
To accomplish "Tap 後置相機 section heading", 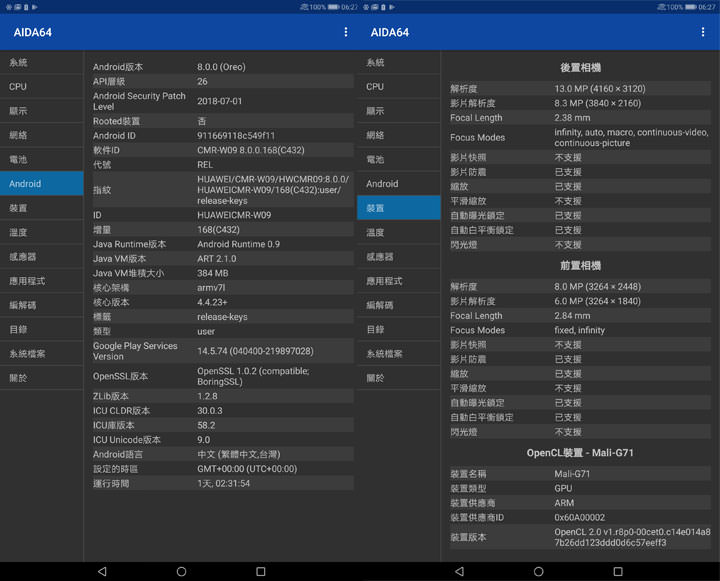I will pos(580,68).
